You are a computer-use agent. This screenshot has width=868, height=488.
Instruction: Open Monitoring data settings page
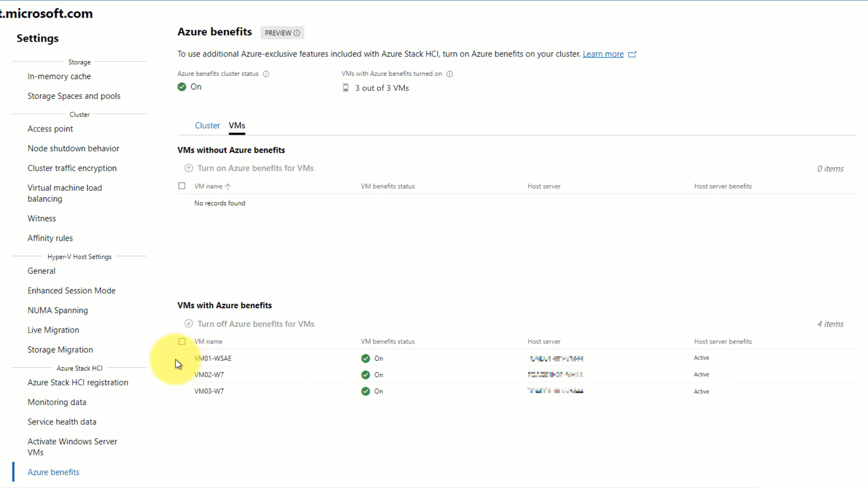pos(57,402)
